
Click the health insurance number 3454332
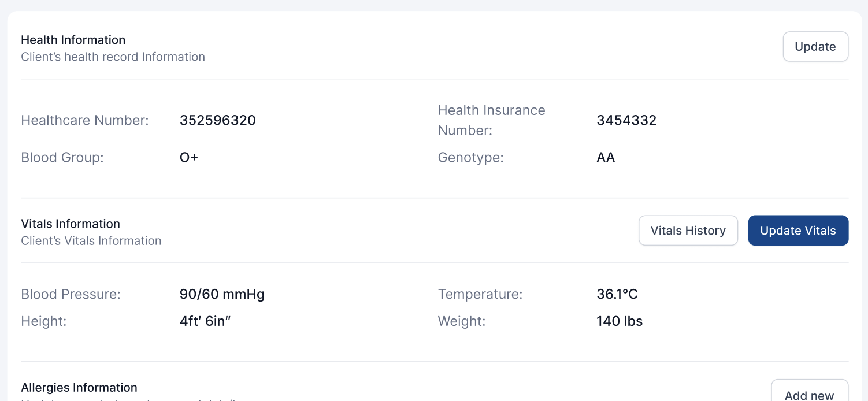click(626, 120)
